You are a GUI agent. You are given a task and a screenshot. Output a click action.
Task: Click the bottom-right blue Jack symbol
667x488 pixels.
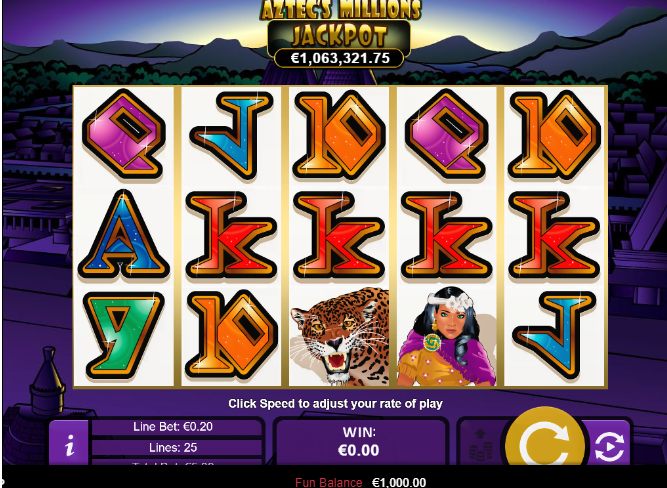coord(555,336)
